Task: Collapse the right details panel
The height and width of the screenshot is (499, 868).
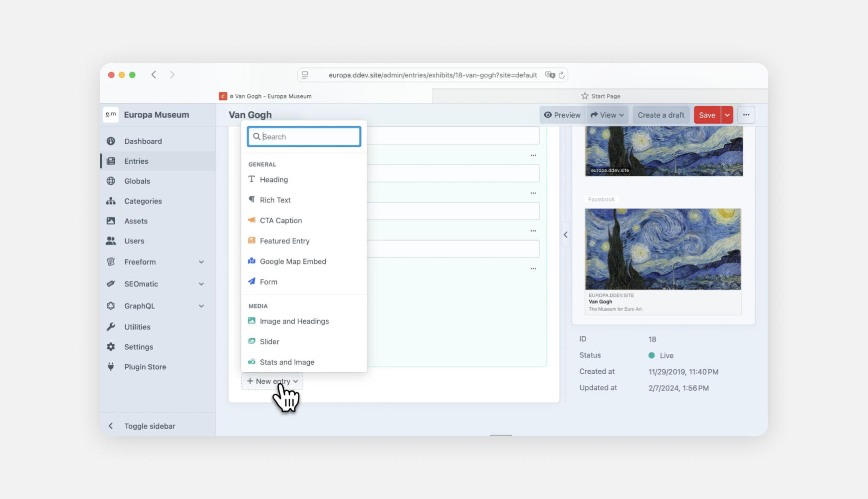Action: 566,235
